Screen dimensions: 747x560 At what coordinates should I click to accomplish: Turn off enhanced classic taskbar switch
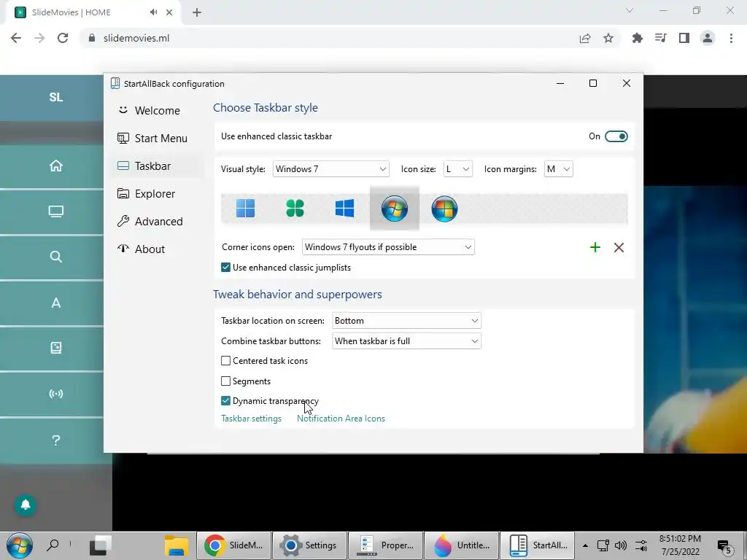point(616,136)
